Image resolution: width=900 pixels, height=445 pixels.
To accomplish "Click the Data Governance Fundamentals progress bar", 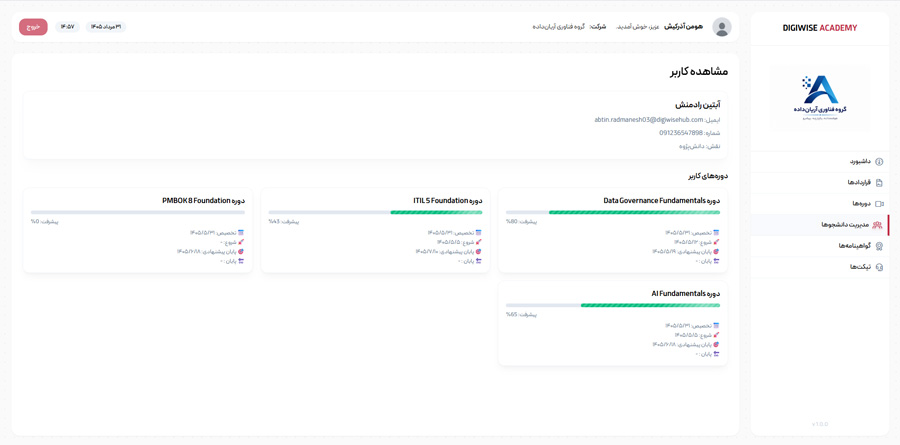I will point(613,212).
